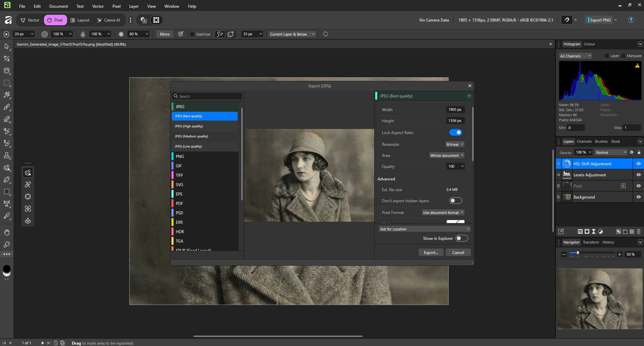This screenshot has width=644, height=346.
Task: Select the Zoom magnifier tool
Action: point(7,245)
